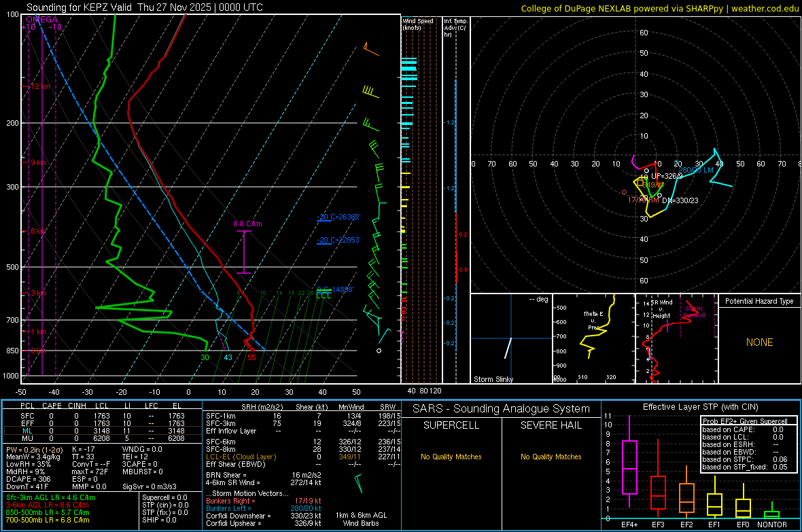Click the 8.8 C/km lapse rate label
The height and width of the screenshot is (532, 802).
pos(247,224)
